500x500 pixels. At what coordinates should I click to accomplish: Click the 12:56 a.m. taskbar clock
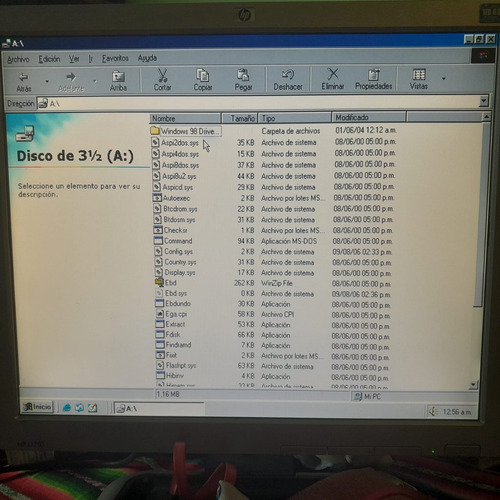point(457,412)
